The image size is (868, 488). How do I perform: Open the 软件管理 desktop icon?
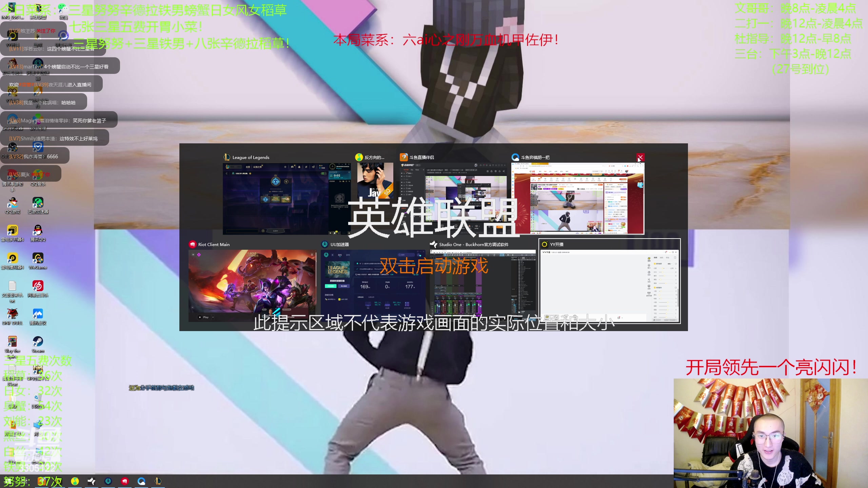[38, 122]
